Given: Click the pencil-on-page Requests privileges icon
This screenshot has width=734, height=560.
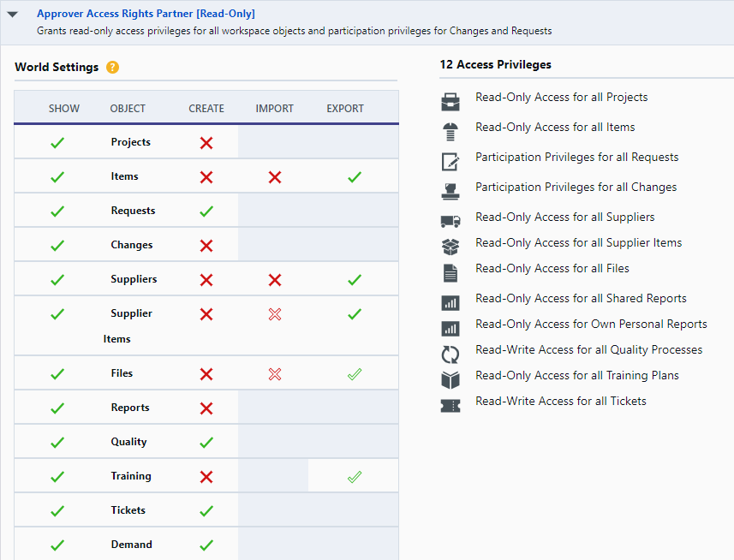Looking at the screenshot, I should pos(451,161).
